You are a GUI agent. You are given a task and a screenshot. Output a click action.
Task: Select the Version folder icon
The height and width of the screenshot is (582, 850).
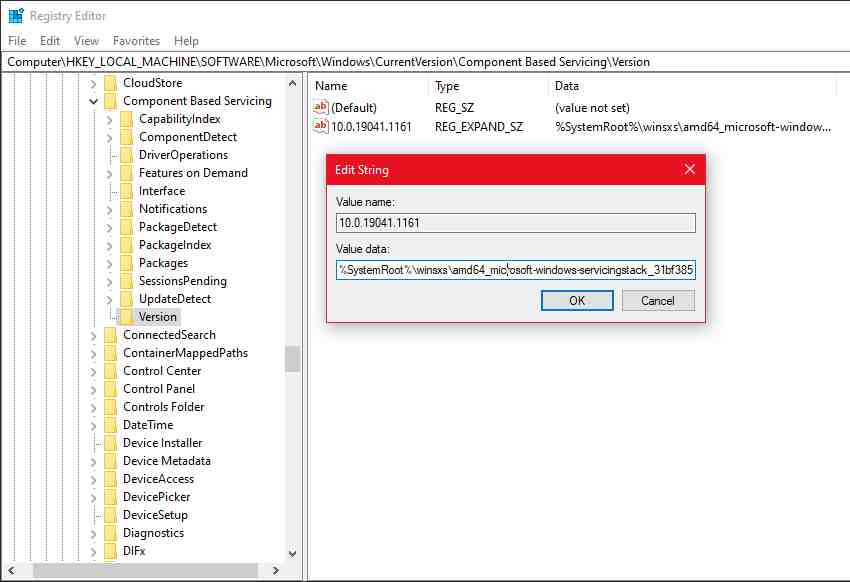[x=126, y=316]
